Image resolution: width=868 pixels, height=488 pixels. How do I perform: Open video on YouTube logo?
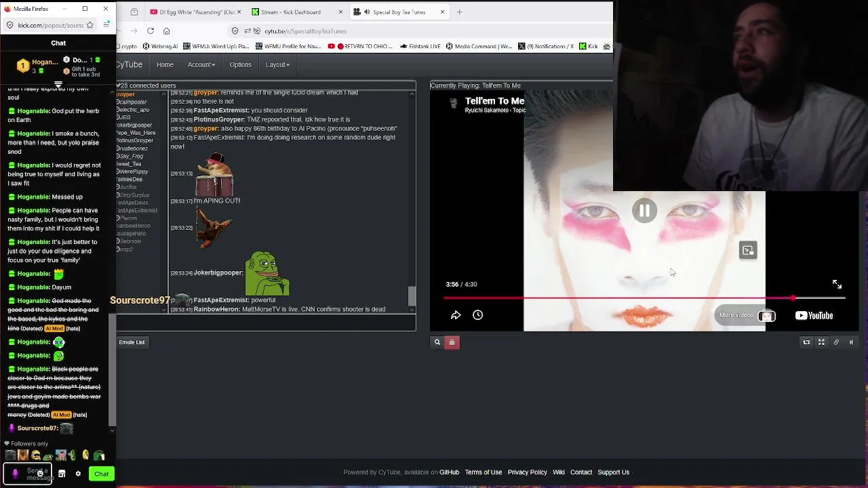click(x=814, y=315)
